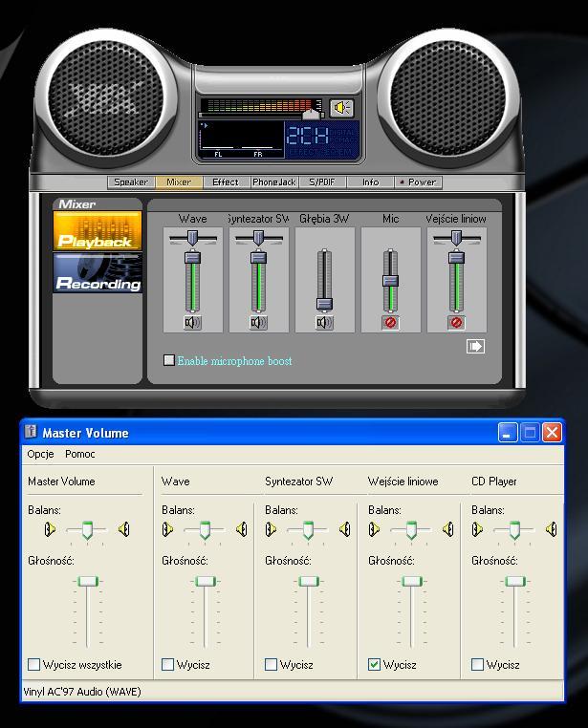
Task: Click Syntezator SW Głośność slider in volume window
Action: (x=308, y=581)
